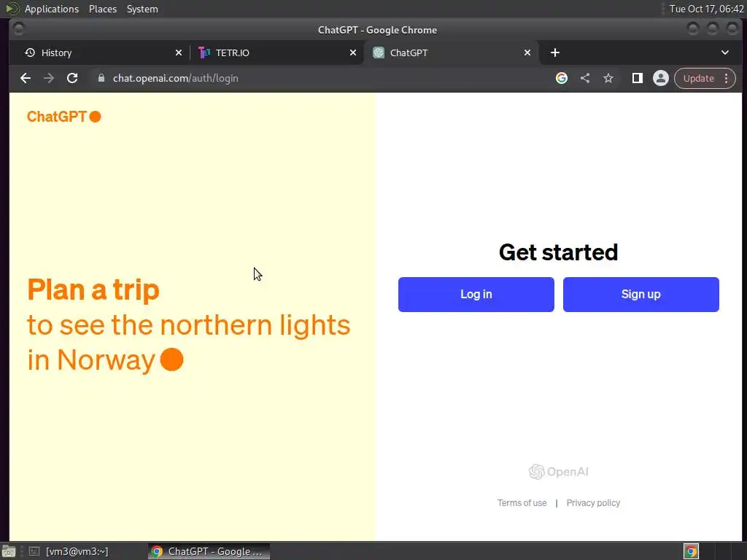Click the Update button in Chrome toolbar
The image size is (747, 560).
coord(698,78)
